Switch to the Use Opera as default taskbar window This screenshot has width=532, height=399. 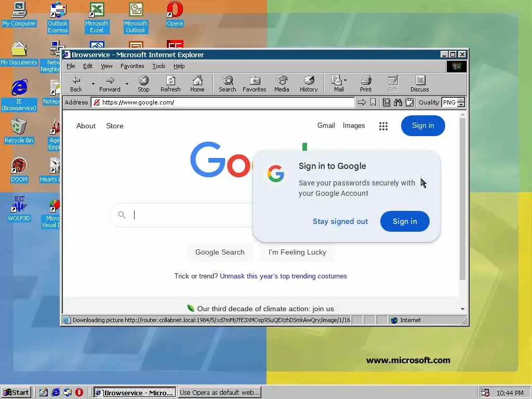coord(220,393)
